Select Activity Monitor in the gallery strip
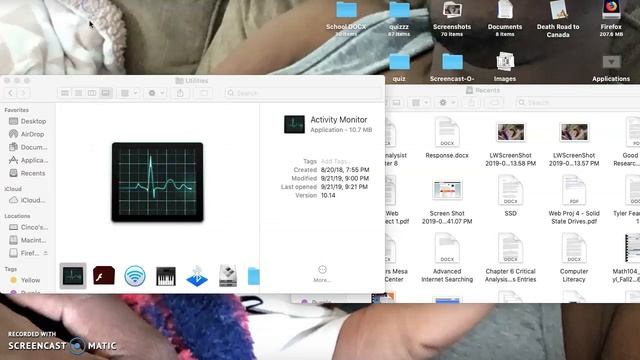 point(73,276)
